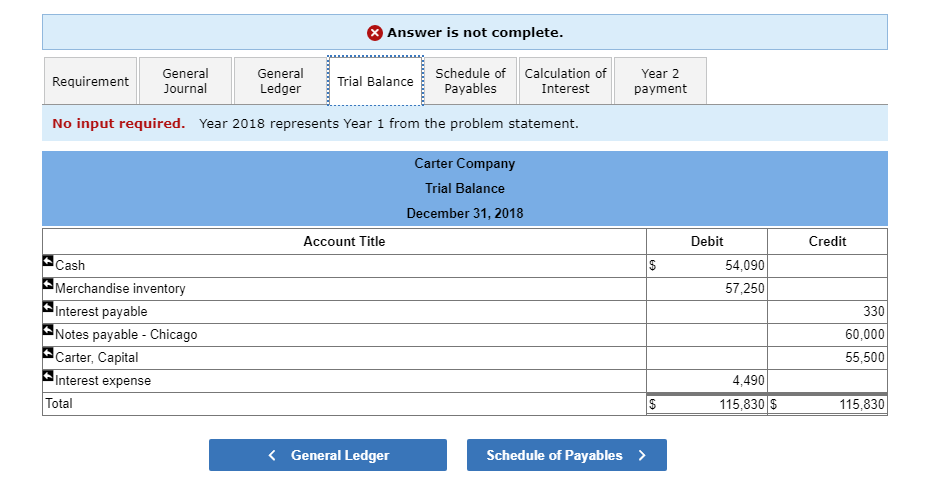Click the inventory debit value 57,250

tap(745, 289)
